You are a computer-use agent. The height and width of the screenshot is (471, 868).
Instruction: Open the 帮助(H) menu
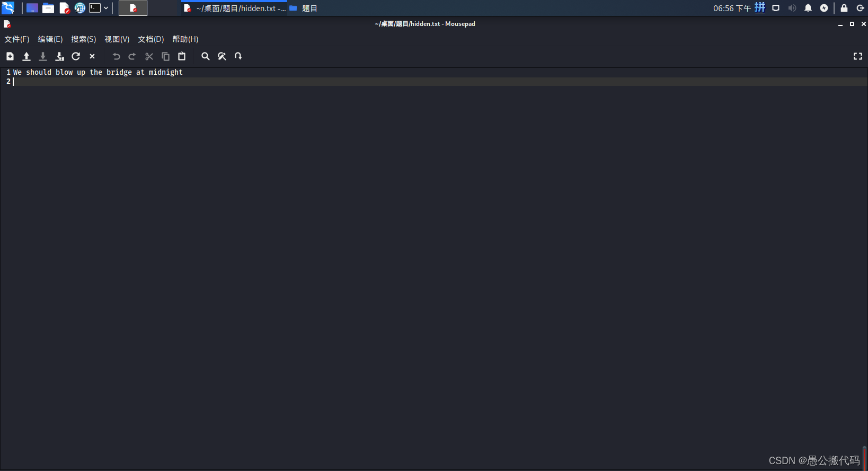[x=185, y=39]
